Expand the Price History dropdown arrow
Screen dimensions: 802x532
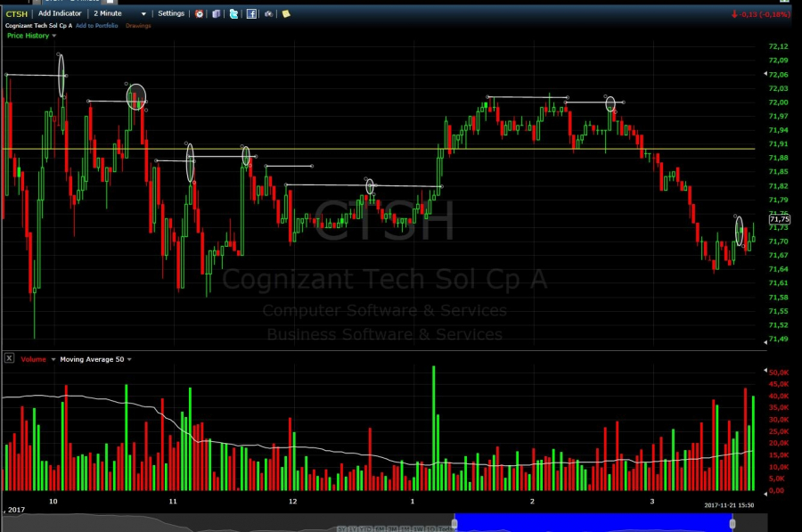53,36
